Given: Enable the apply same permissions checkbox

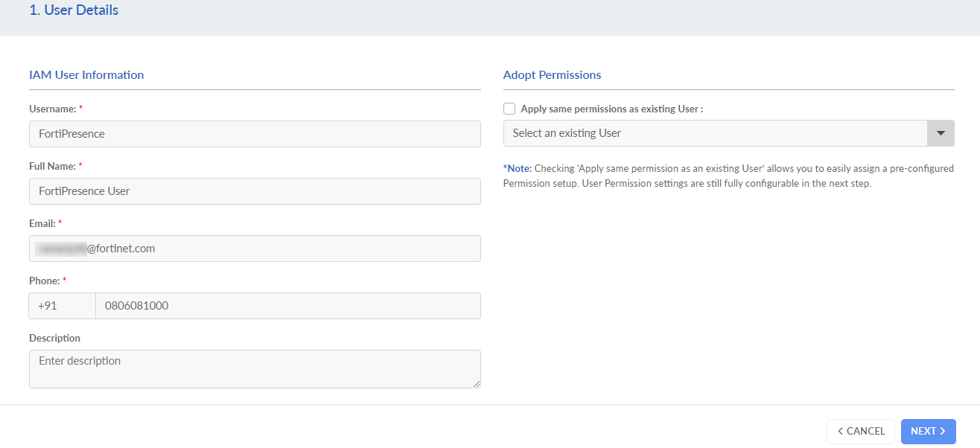Looking at the screenshot, I should point(509,109).
